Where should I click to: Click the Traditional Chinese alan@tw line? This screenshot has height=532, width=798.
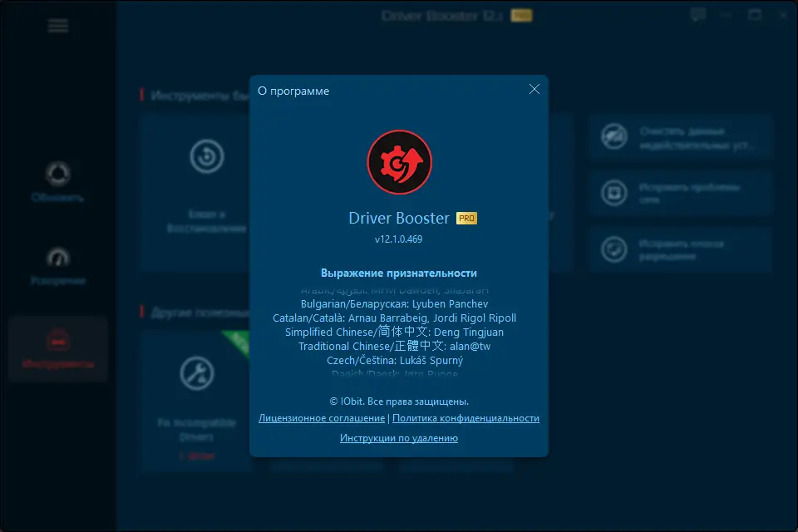click(x=394, y=346)
